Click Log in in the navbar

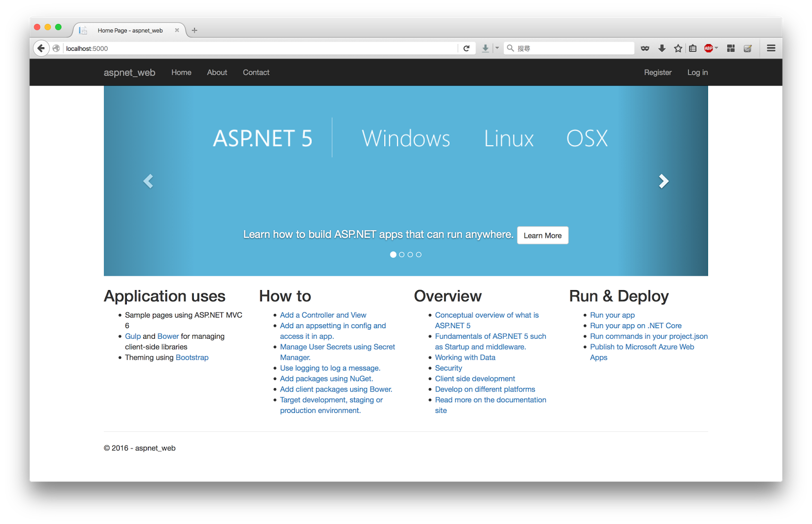[x=698, y=73]
